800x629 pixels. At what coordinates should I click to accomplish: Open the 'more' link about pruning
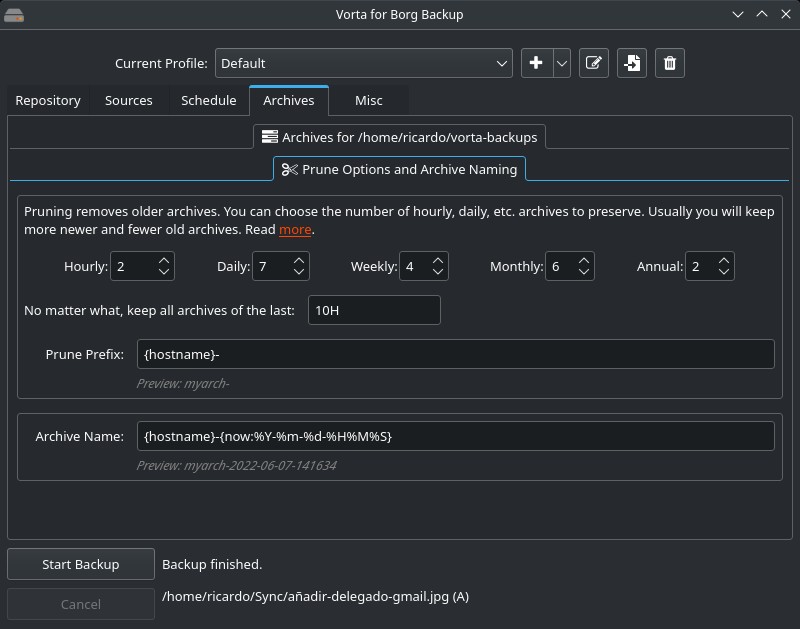[x=295, y=230]
